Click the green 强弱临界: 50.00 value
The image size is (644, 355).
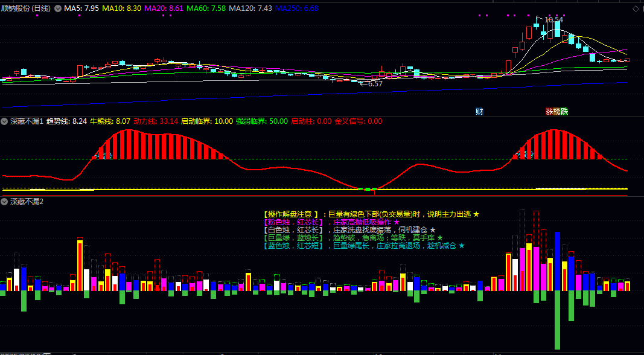(261, 121)
